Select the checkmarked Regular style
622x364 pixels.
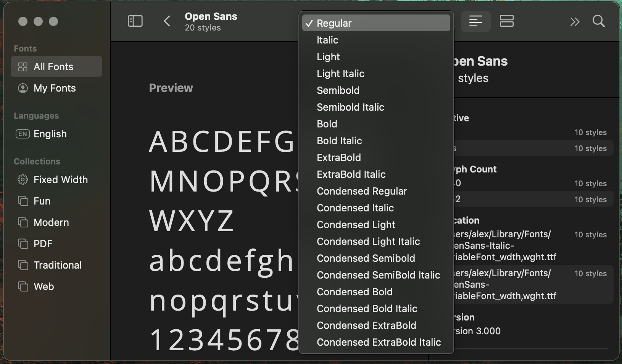(x=334, y=23)
